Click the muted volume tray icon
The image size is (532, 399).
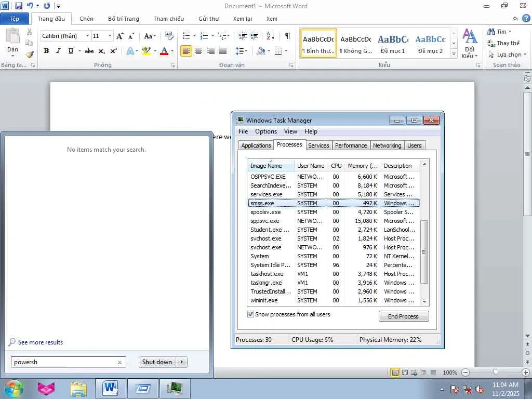point(480,389)
